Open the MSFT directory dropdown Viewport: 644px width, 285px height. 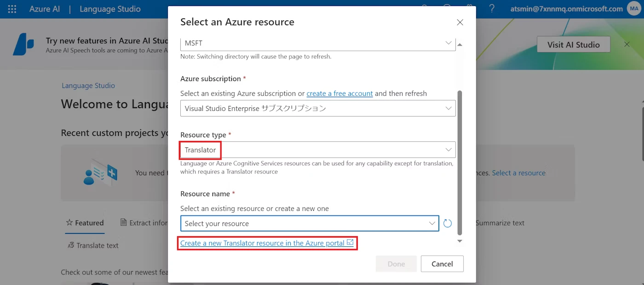coord(318,43)
